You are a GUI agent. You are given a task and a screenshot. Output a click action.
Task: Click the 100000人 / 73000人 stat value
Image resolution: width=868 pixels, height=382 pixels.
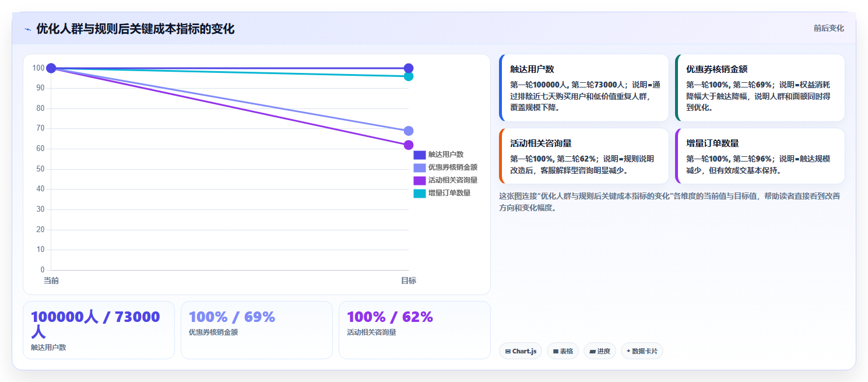coord(96,324)
